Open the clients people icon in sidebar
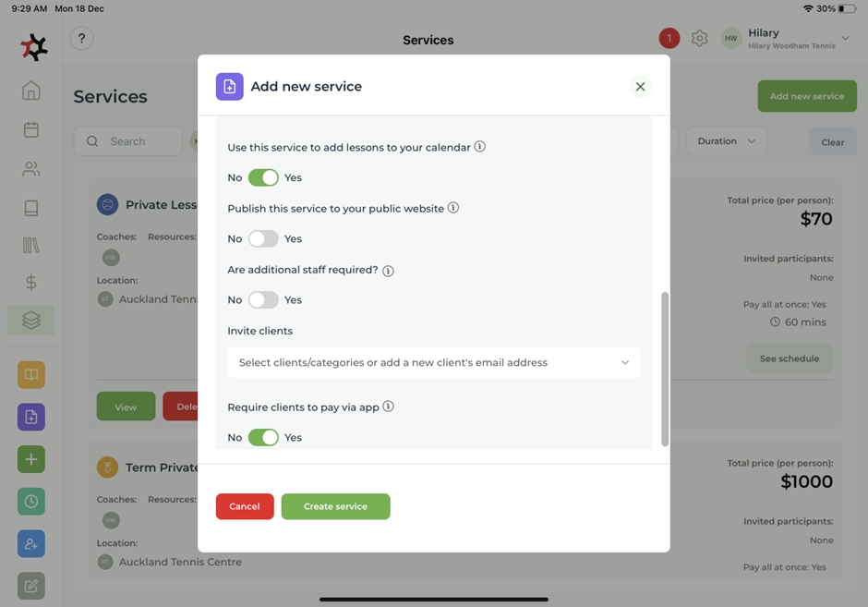This screenshot has width=868, height=607. (31, 169)
